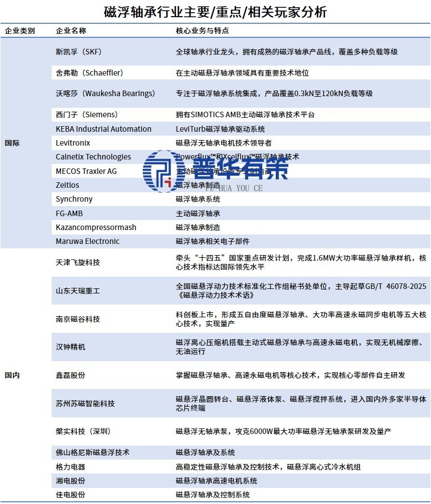Click the company name 南京磁谷科技
Screen dimensions: 431x504
point(78,319)
